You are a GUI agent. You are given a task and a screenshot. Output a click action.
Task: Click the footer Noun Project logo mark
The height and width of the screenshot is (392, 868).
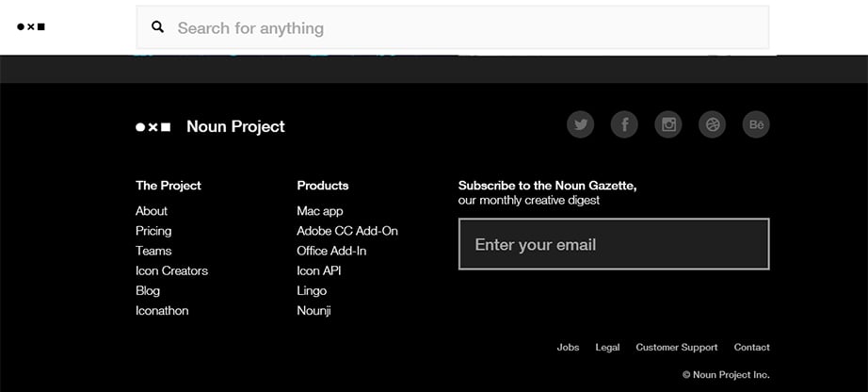[153, 127]
